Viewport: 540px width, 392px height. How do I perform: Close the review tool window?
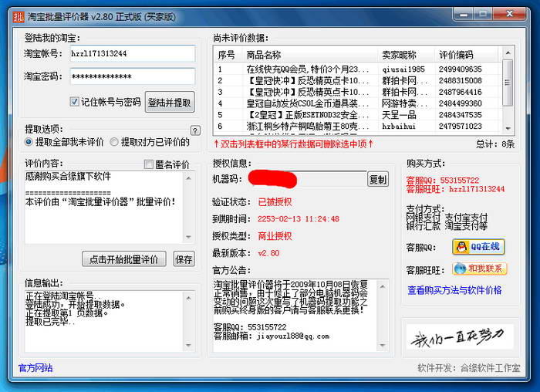click(x=509, y=14)
